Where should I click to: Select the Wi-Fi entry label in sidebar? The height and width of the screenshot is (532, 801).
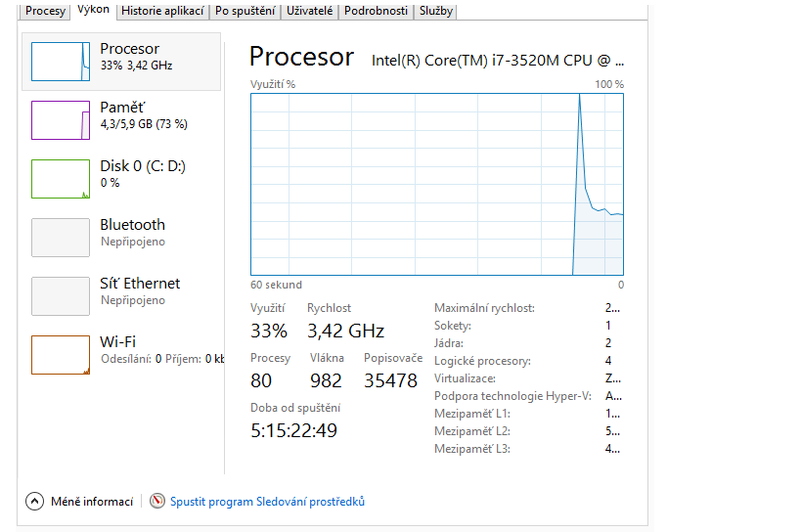tap(118, 341)
